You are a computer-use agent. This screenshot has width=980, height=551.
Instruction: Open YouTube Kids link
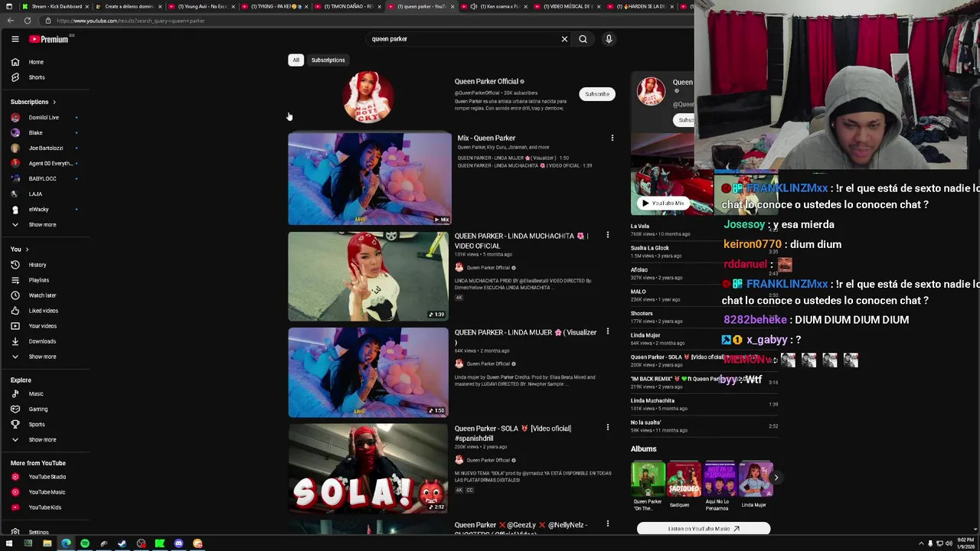coord(46,507)
